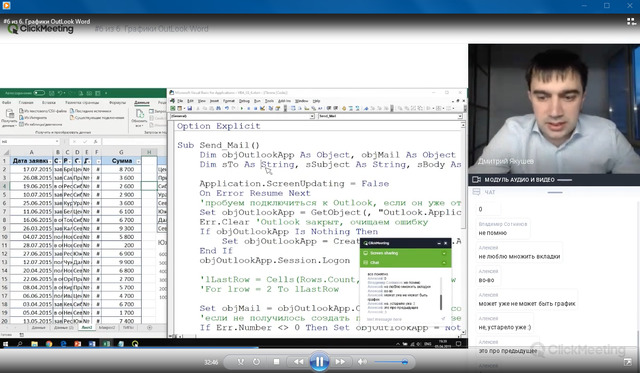Expand the Send_Mail procedure dropdown
The width and height of the screenshot is (640, 373).
(x=460, y=116)
